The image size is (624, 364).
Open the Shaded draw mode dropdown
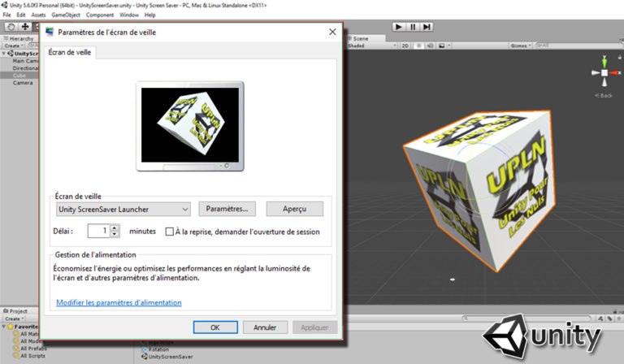click(x=372, y=45)
